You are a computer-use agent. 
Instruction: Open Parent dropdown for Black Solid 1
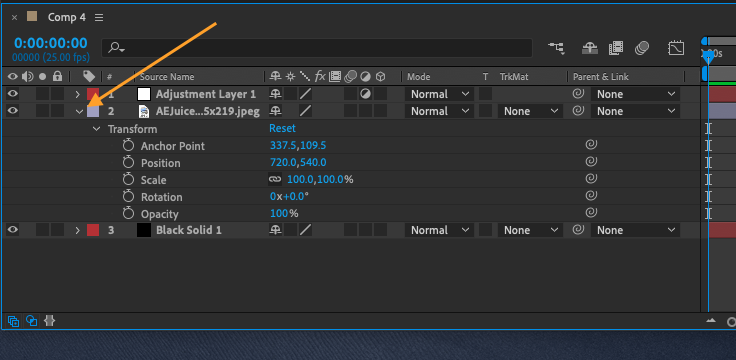[635, 230]
